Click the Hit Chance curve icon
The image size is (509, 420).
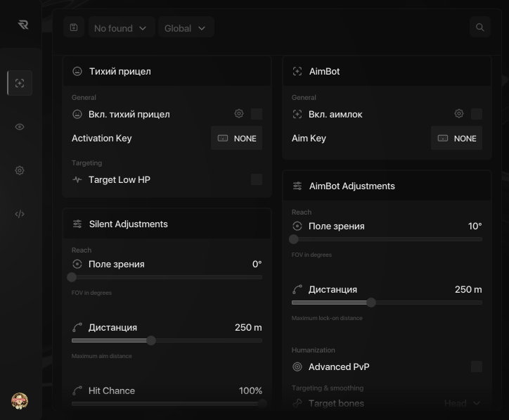point(77,390)
